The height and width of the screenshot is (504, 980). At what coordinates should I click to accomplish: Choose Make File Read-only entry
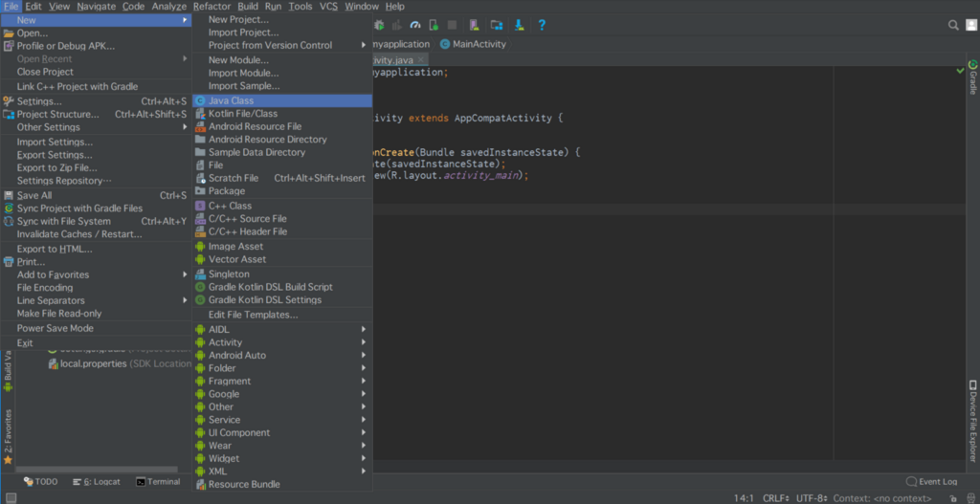pos(96,314)
